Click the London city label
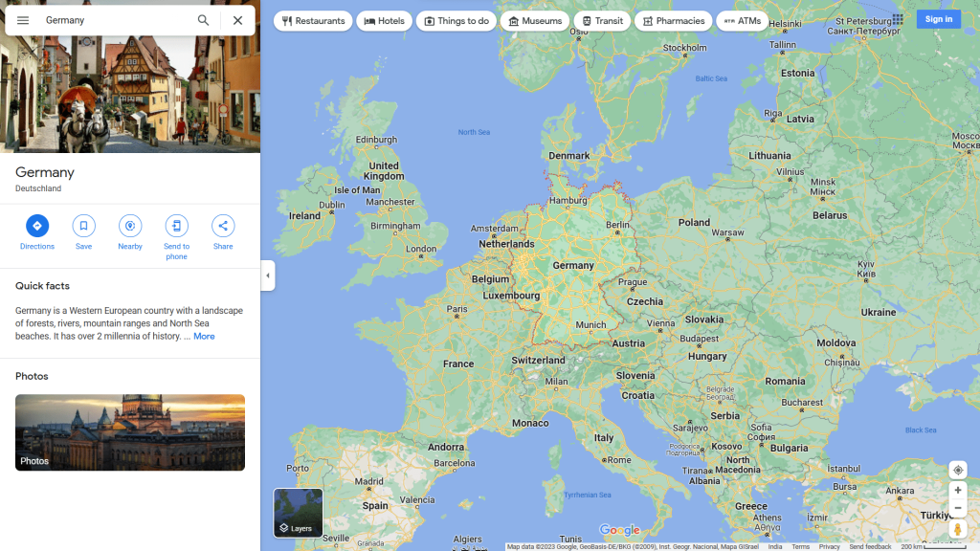 coord(421,249)
